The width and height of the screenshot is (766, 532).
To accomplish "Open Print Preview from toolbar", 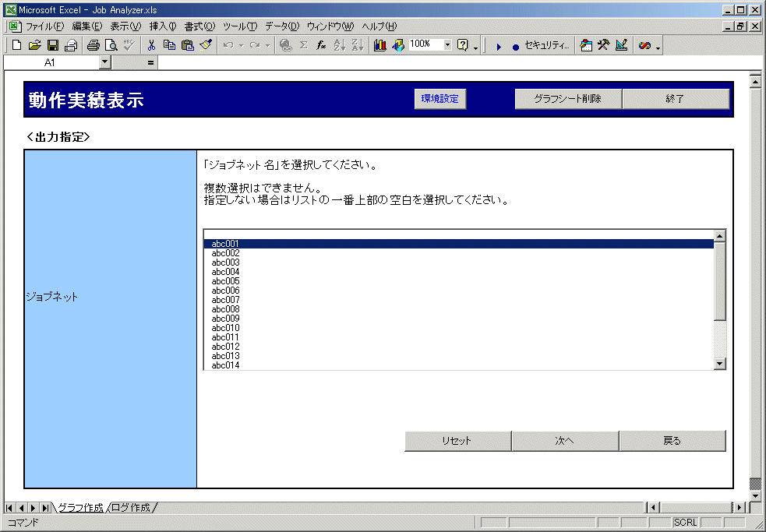I will [111, 45].
